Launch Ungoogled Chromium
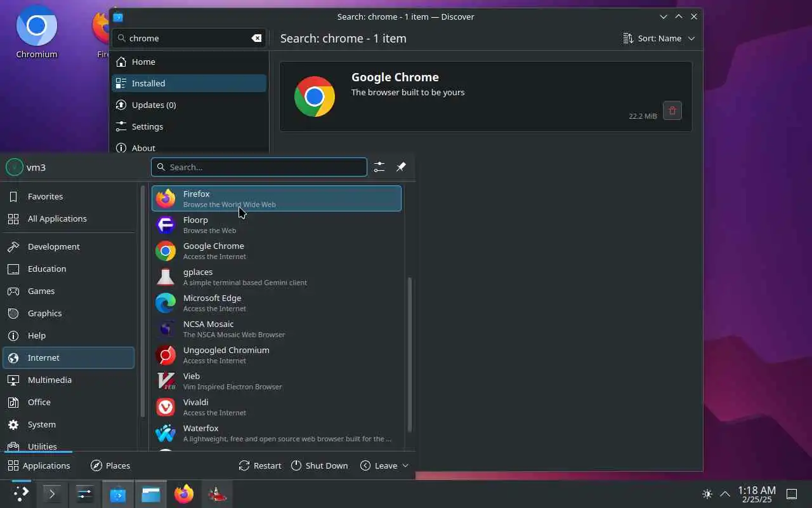The width and height of the screenshot is (812, 508). click(x=276, y=354)
